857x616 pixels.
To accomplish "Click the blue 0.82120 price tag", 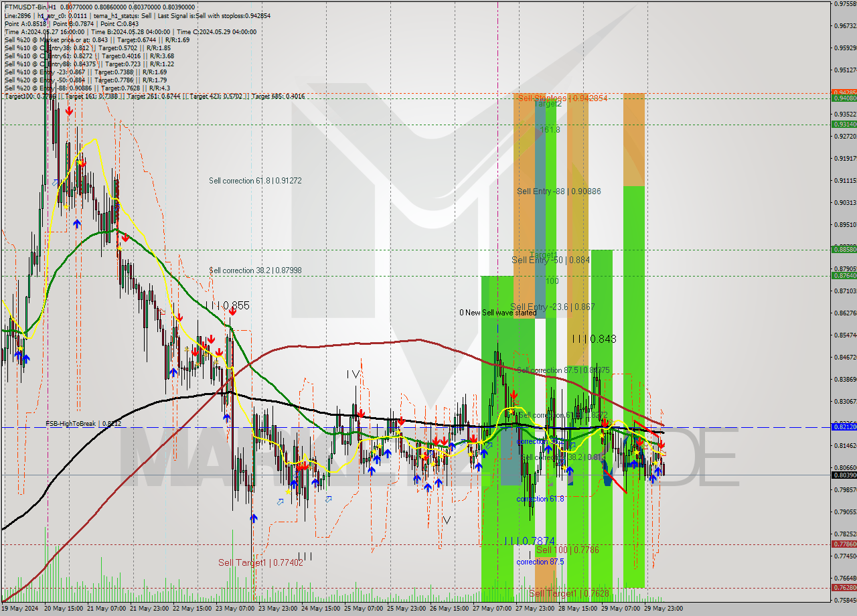I will point(844,427).
